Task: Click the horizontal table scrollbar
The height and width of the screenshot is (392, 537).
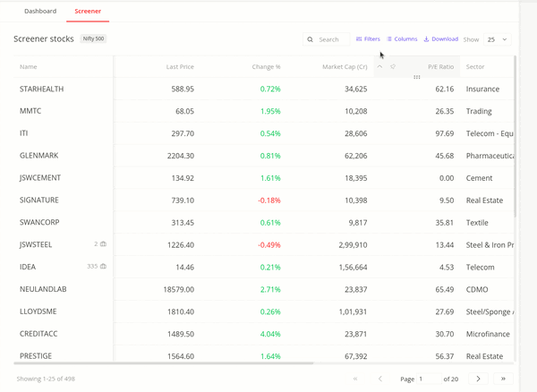Action: pyautogui.click(x=164, y=362)
